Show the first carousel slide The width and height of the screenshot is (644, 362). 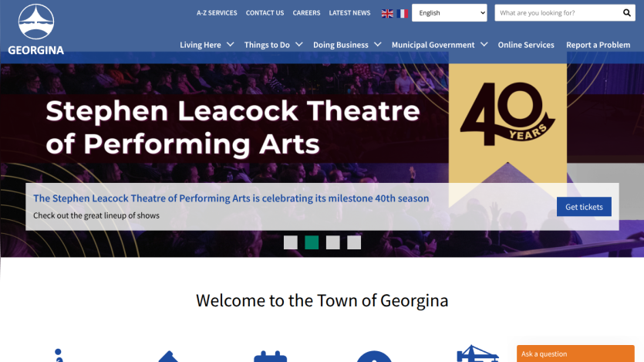290,242
